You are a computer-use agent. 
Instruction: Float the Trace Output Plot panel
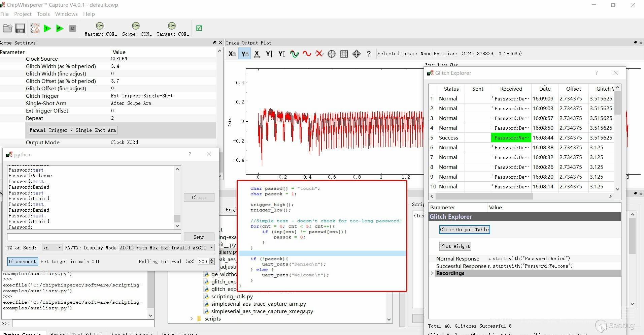635,43
